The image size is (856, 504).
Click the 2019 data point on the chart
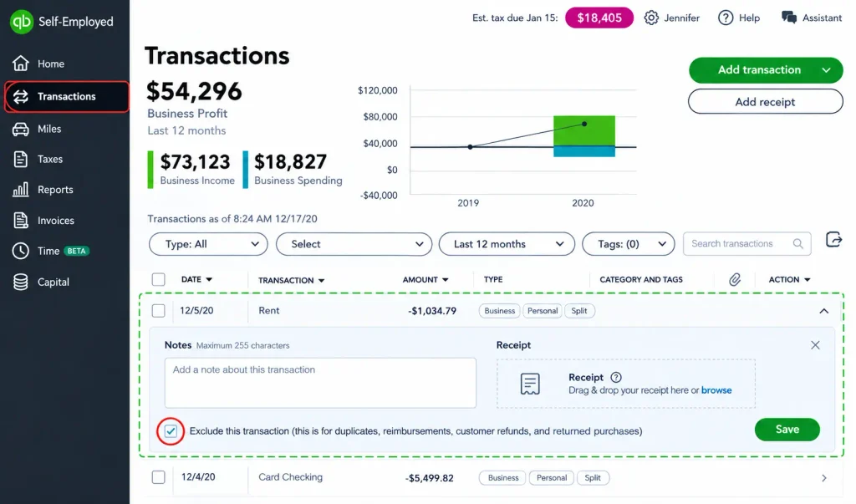point(470,147)
